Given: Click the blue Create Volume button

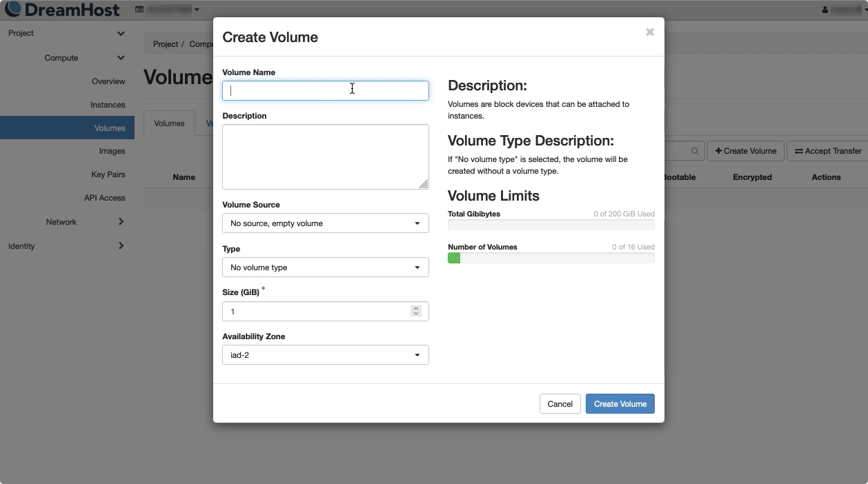Looking at the screenshot, I should click(x=620, y=404).
